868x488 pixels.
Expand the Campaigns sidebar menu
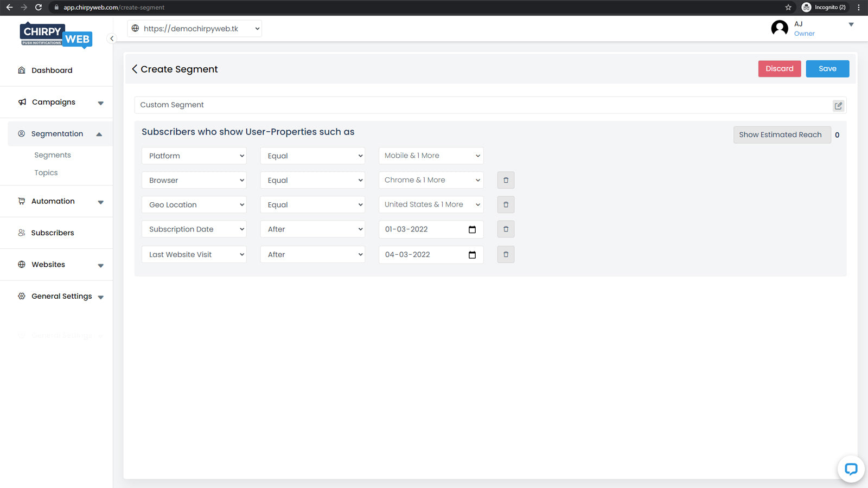click(x=60, y=102)
